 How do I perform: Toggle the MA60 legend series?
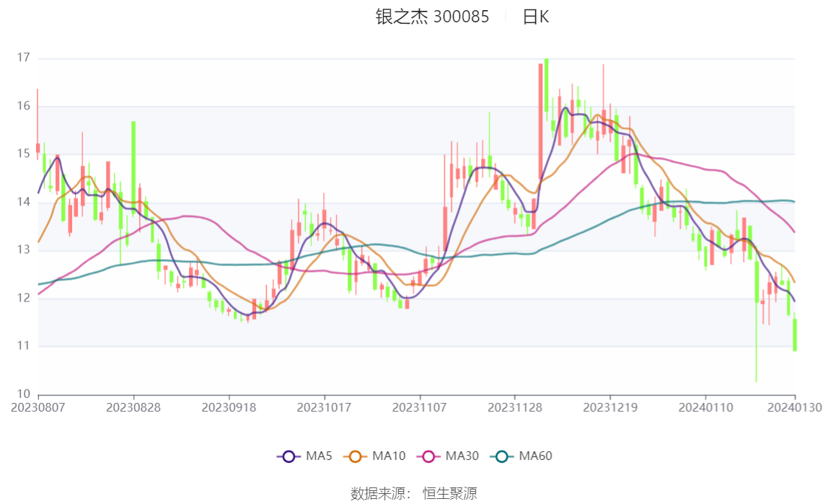[521, 456]
